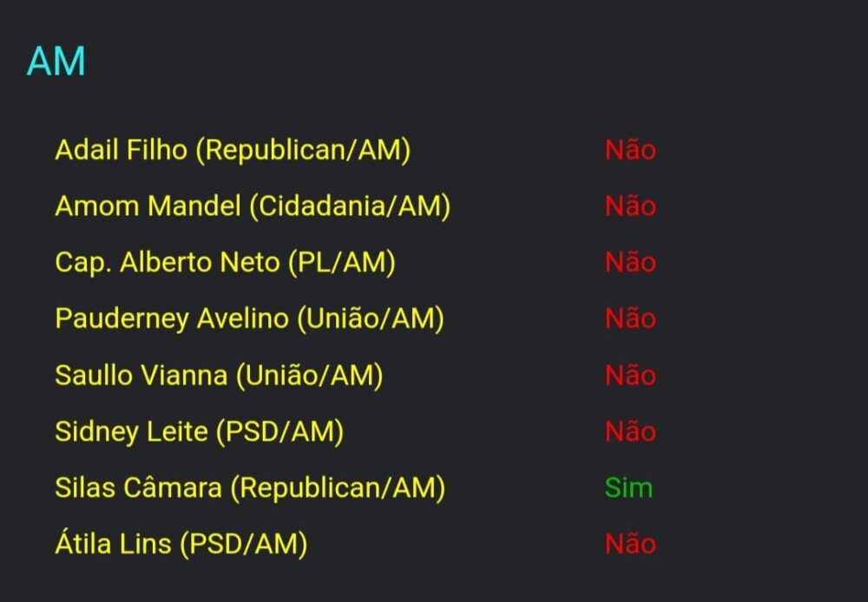Image resolution: width=868 pixels, height=602 pixels.
Task: Select Saullo Vianna's Não vote
Action: click(630, 376)
